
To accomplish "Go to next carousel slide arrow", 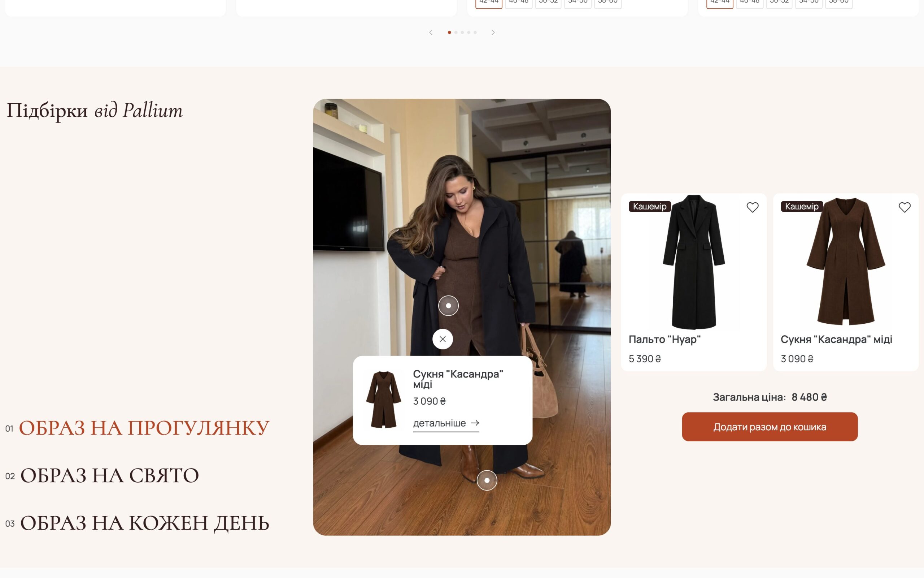I will tap(493, 33).
